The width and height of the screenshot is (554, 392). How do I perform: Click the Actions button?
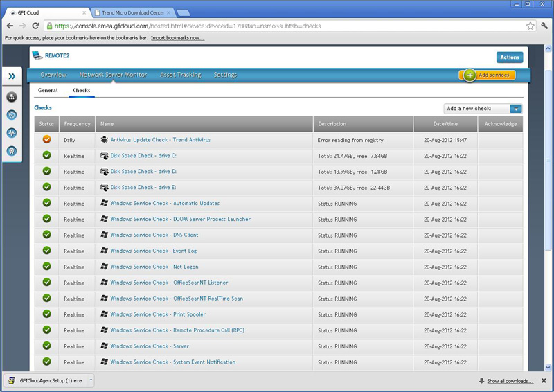tap(510, 57)
